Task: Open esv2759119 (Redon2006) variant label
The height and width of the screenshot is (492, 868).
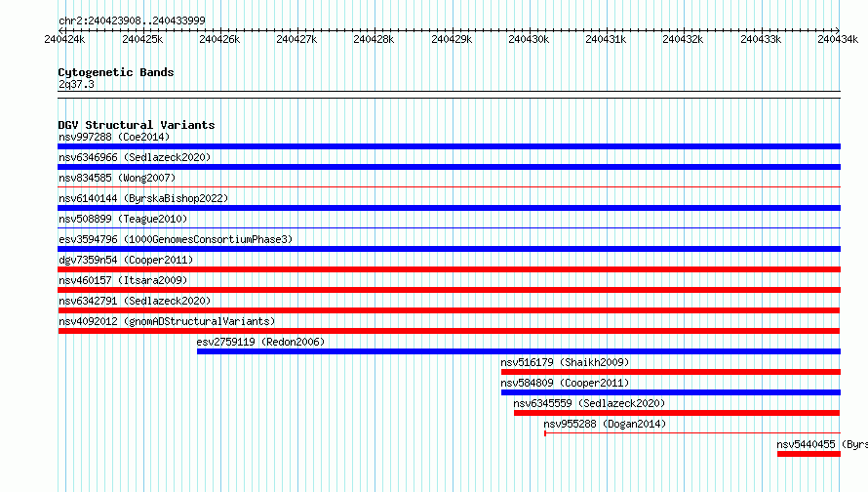Action: [260, 342]
